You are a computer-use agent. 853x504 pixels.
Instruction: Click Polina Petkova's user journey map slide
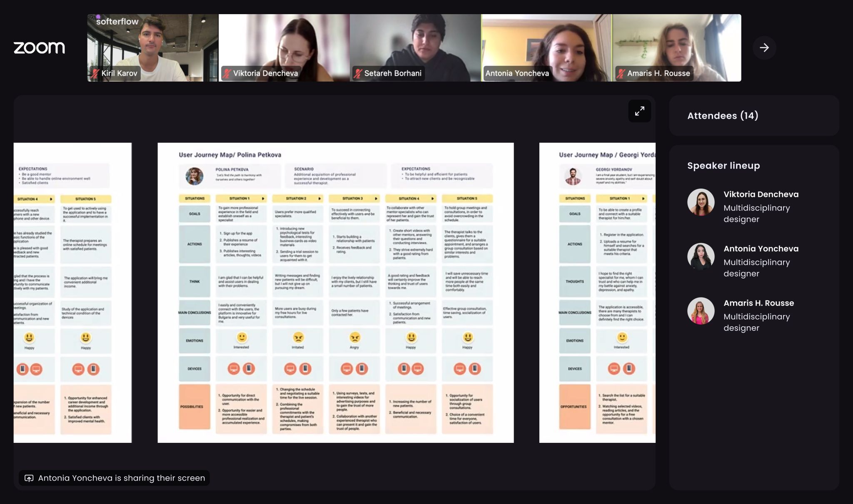[335, 292]
